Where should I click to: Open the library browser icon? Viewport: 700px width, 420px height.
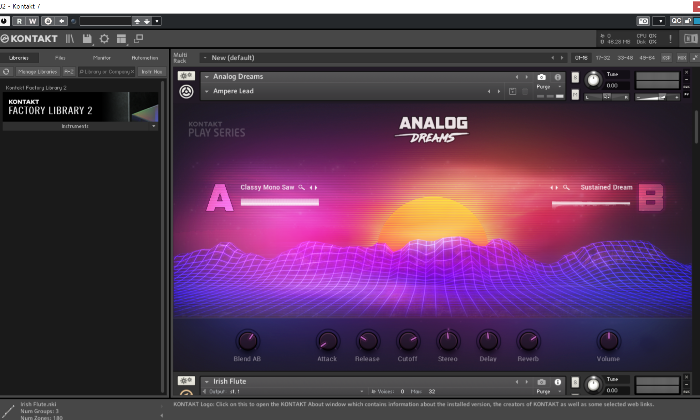[x=70, y=39]
